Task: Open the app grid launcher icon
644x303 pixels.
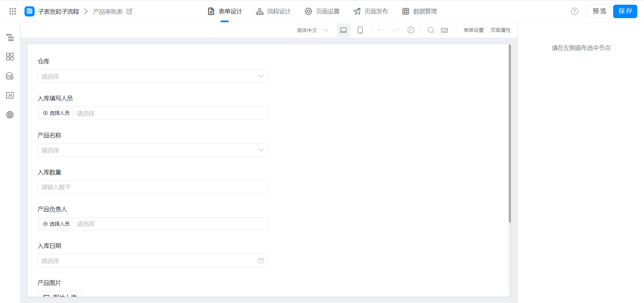Action: click(x=13, y=11)
